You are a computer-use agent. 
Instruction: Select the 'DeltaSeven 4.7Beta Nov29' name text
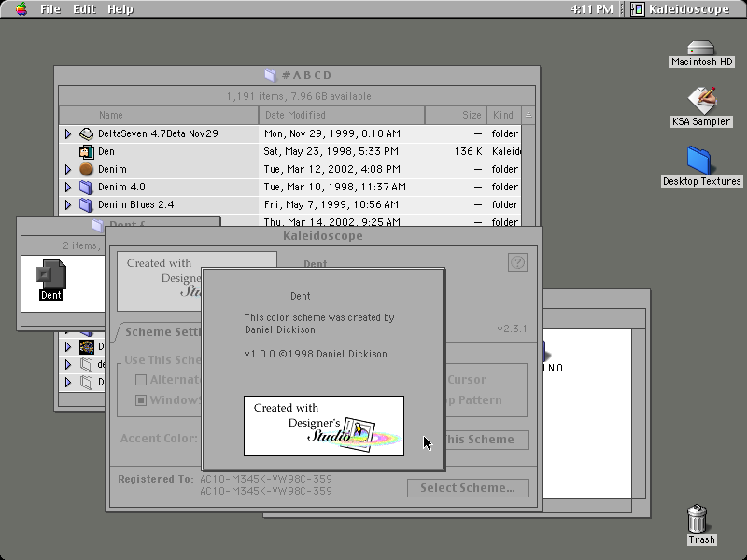coord(158,133)
